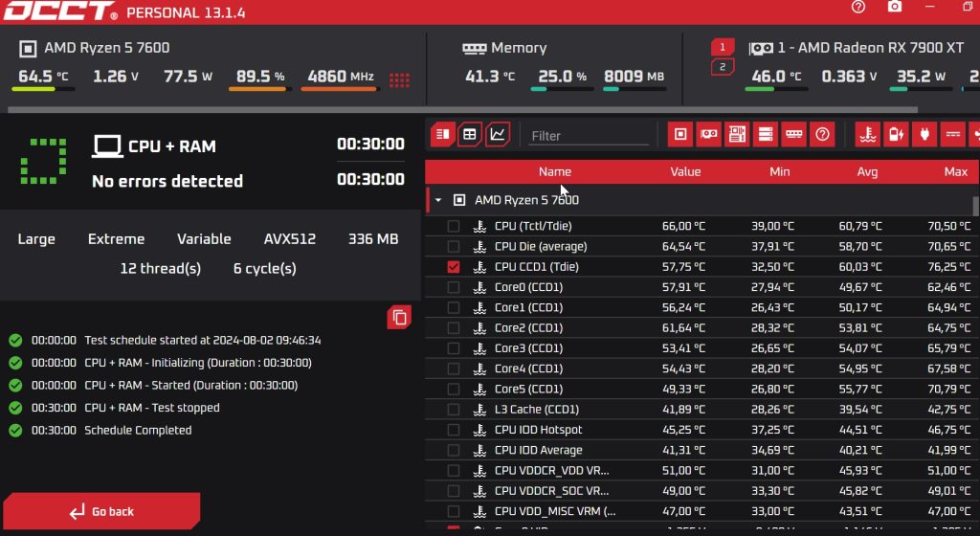Check the Core3 (CCD1) checkbox
Screen dimensions: 980x536
(453, 348)
